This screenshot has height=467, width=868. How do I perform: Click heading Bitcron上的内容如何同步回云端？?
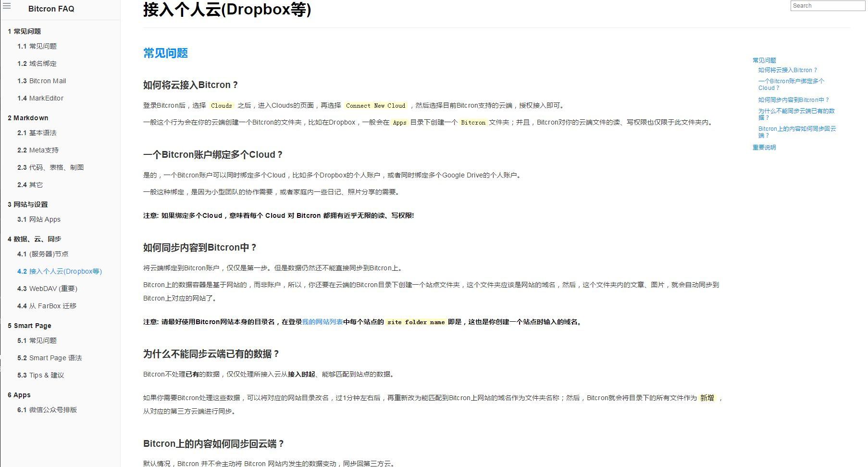point(214,444)
